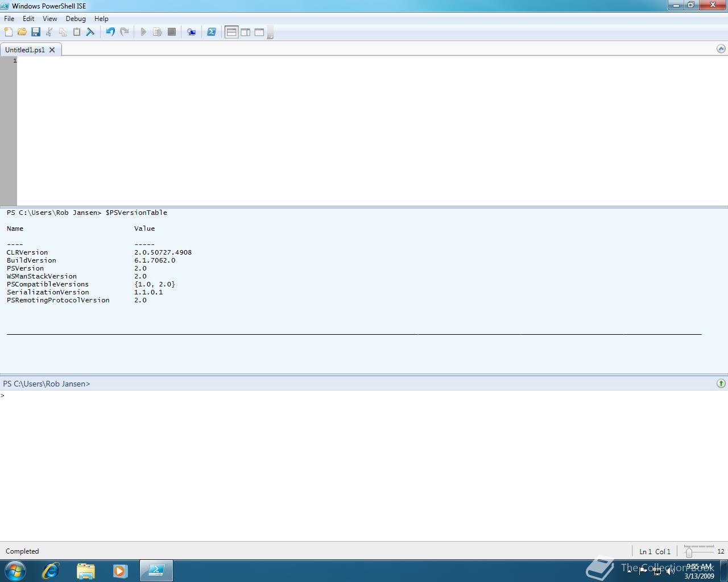Open the File menu

(x=9, y=19)
